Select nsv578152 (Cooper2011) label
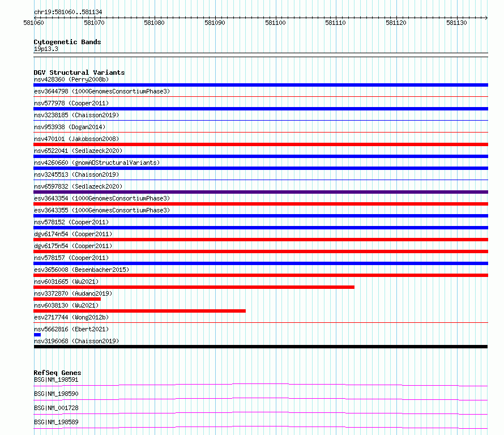The height and width of the screenshot is (435, 504). coord(71,222)
